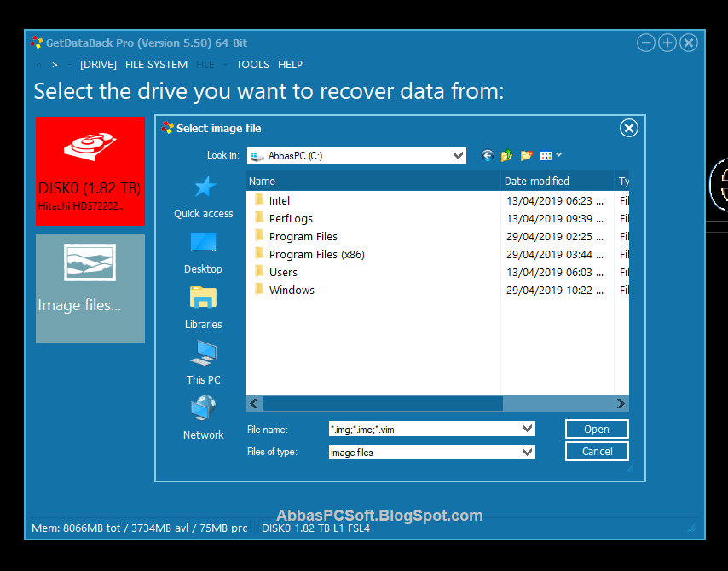This screenshot has width=728, height=571.
Task: Expand the Look in drive dropdown
Action: click(x=459, y=155)
